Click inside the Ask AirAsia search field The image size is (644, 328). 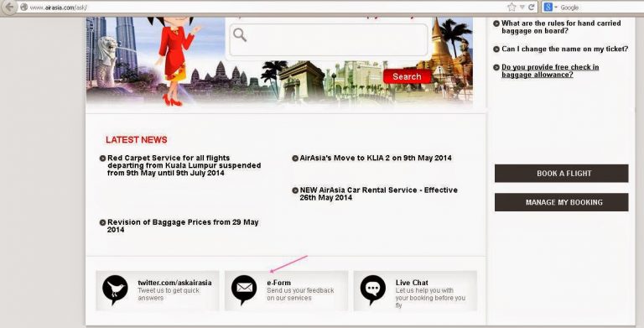329,40
